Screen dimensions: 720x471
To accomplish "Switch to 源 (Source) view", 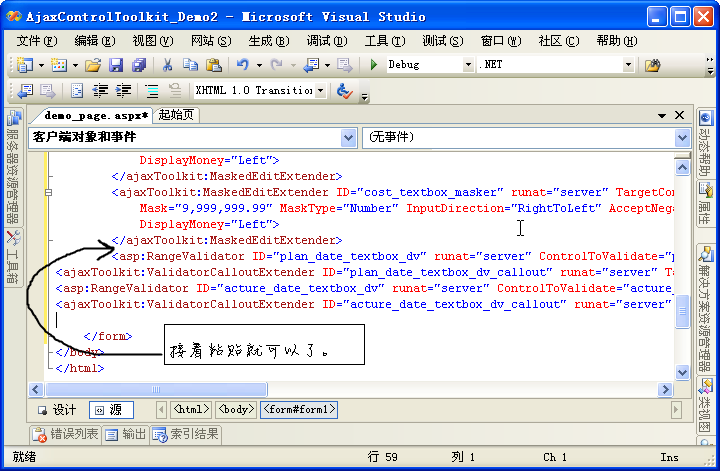I will click(x=109, y=410).
